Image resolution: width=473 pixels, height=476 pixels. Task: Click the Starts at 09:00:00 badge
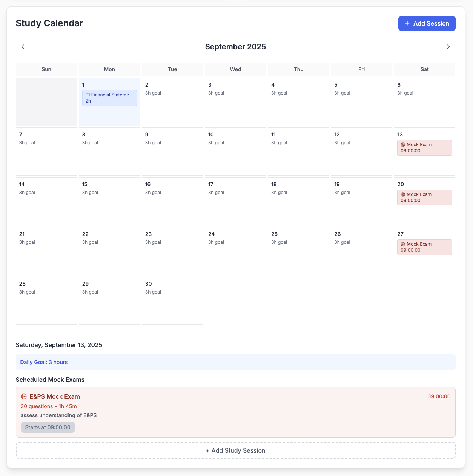click(x=48, y=427)
